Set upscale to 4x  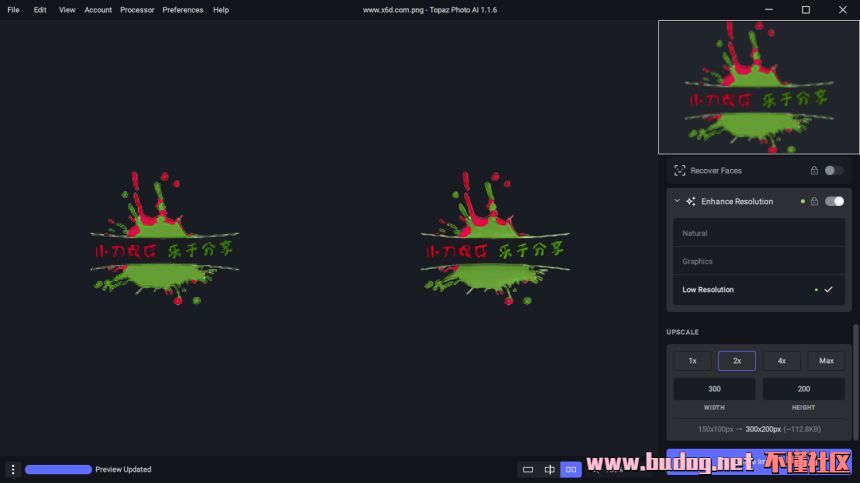point(782,361)
